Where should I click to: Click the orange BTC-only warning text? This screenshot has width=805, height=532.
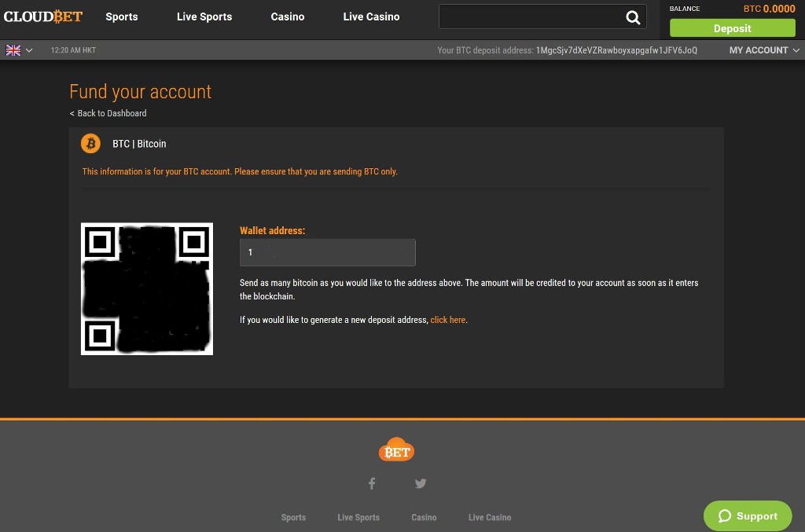(x=240, y=172)
